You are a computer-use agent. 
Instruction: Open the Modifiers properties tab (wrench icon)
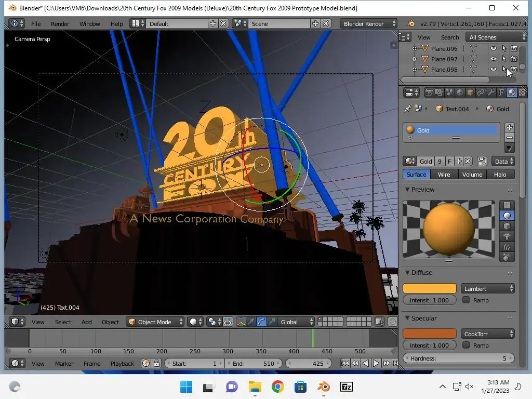(x=491, y=92)
